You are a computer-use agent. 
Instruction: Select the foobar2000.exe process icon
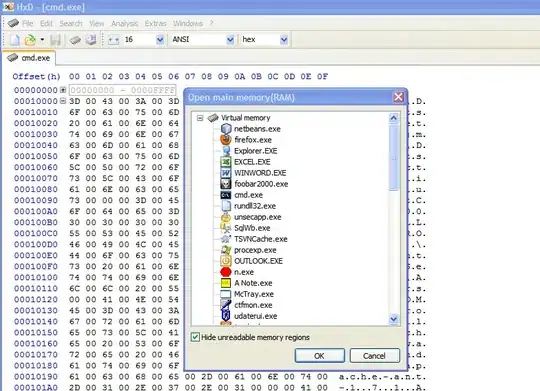[226, 184]
